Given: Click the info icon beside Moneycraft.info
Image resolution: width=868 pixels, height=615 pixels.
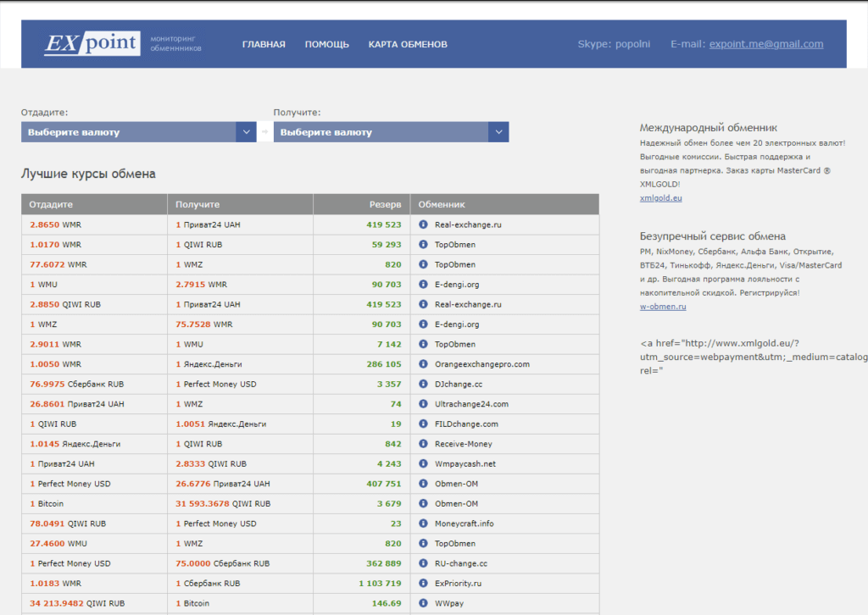Looking at the screenshot, I should click(424, 524).
